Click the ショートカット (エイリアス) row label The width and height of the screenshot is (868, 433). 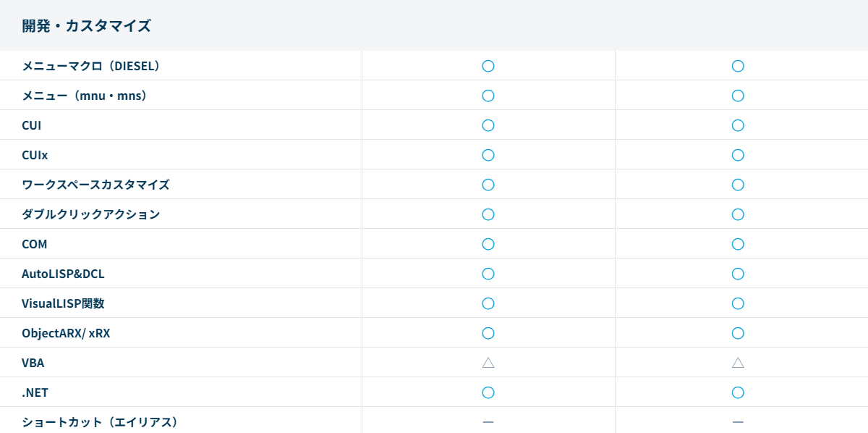pos(100,421)
